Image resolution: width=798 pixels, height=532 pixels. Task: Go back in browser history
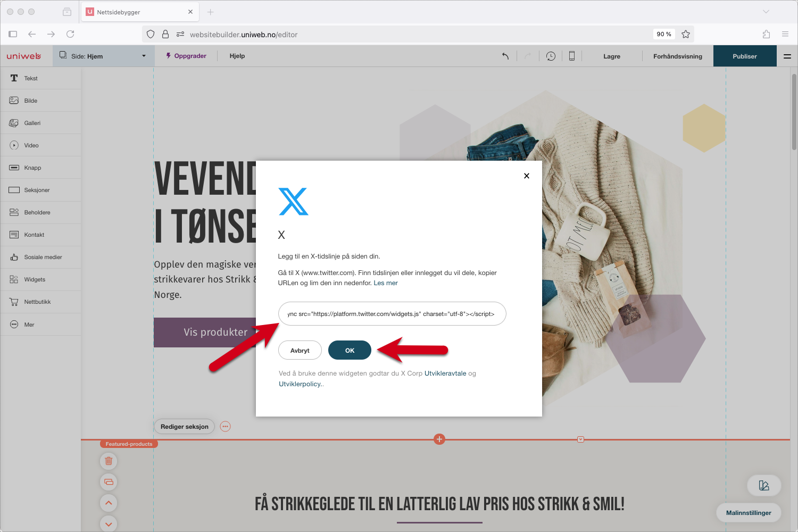pos(32,34)
